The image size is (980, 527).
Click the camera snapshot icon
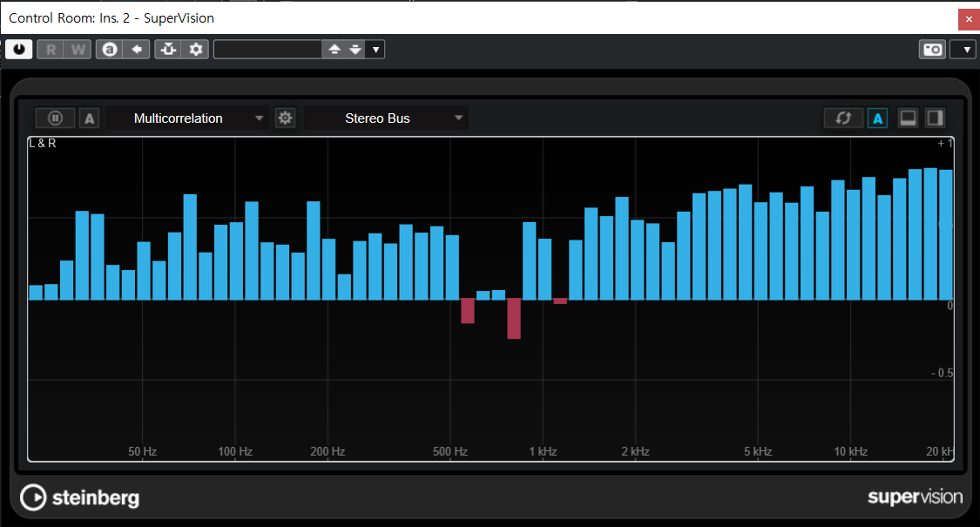pyautogui.click(x=932, y=50)
